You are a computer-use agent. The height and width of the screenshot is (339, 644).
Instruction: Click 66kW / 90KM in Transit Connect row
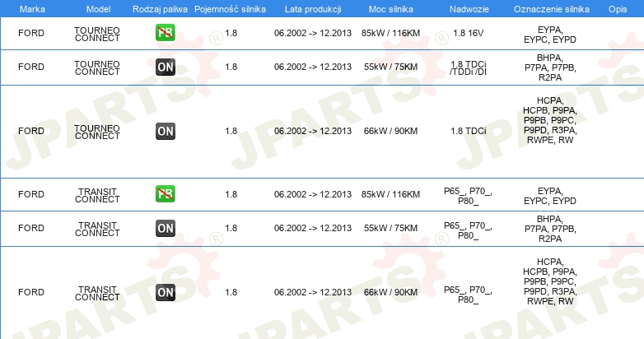pos(390,293)
